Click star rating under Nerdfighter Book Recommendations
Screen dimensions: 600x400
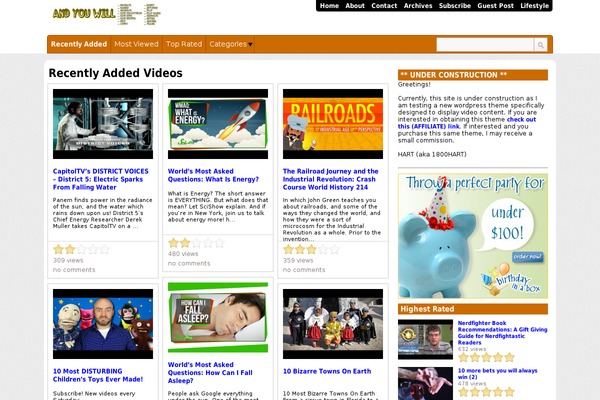(486, 358)
